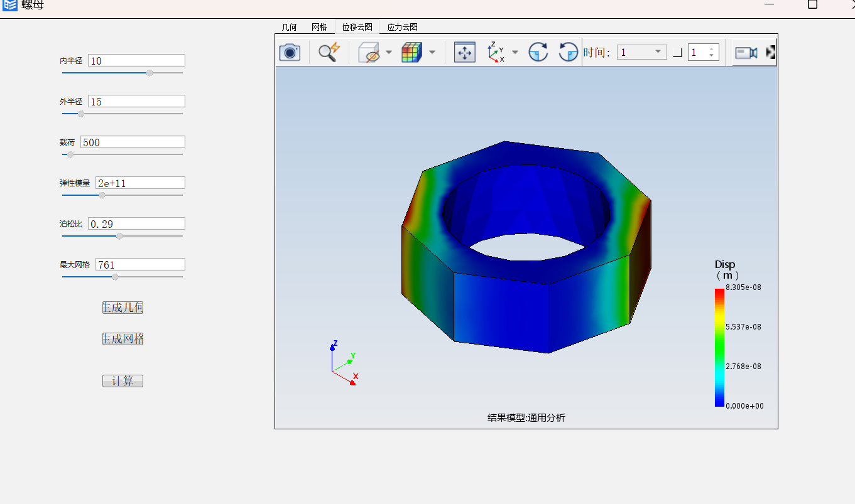Click the 内半径 input field
The width and height of the screenshot is (855, 504).
[136, 60]
